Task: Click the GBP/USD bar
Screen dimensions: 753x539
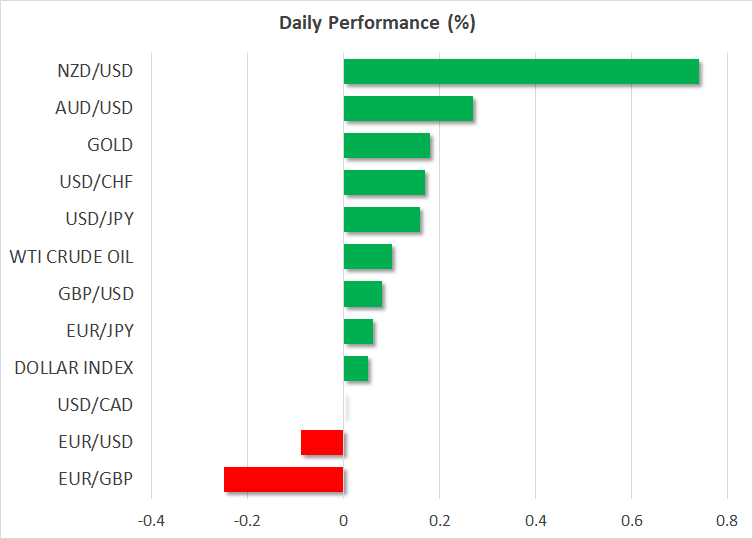Action: point(362,294)
